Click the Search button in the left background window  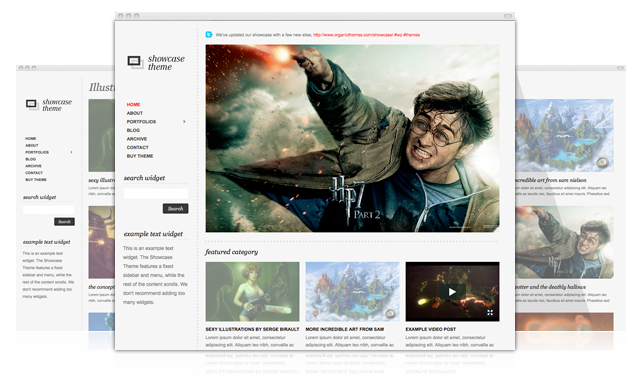64,222
